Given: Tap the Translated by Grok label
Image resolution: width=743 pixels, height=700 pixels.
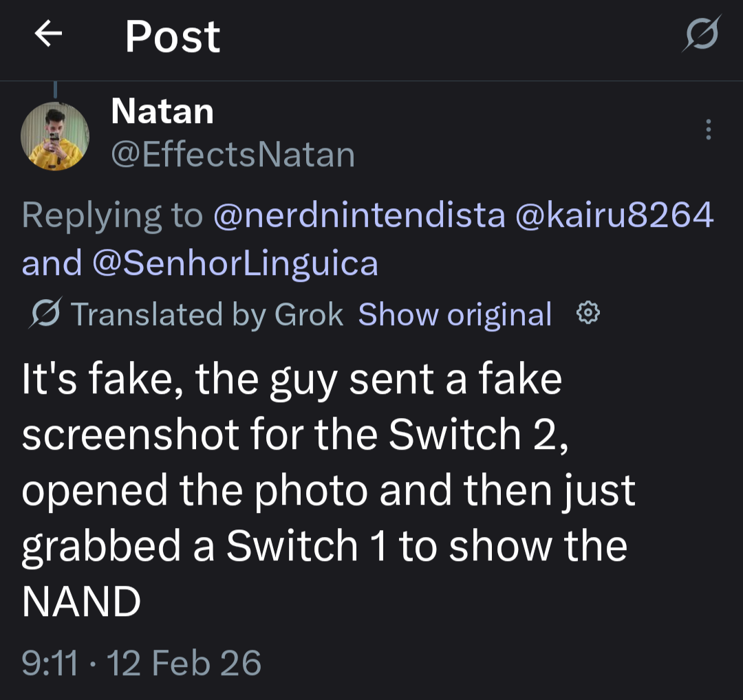Looking at the screenshot, I should click(206, 315).
